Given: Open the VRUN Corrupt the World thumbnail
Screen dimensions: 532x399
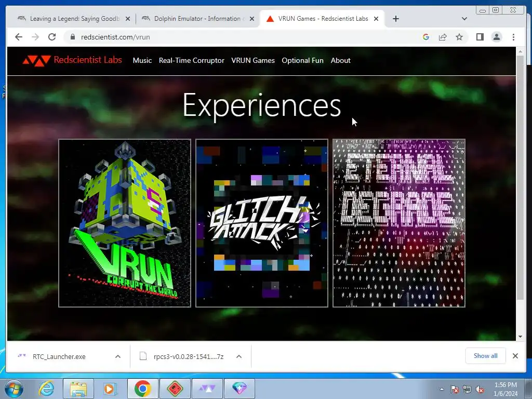Looking at the screenshot, I should pos(125,223).
